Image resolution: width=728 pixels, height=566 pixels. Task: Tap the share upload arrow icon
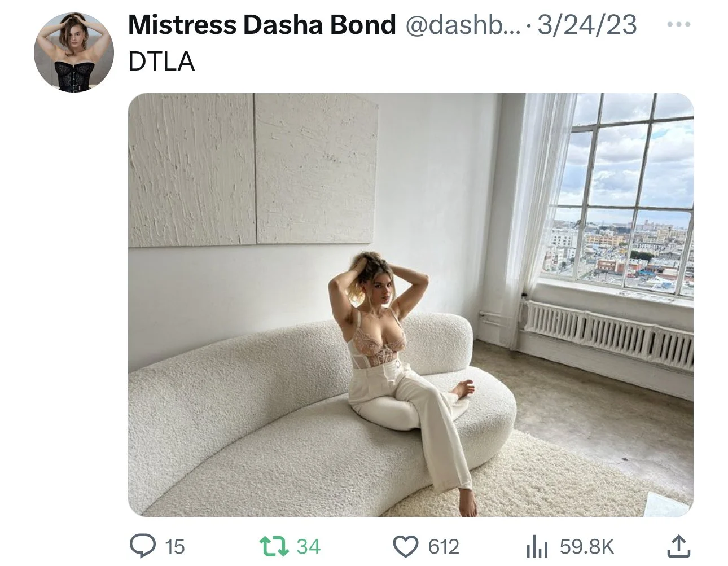coord(679,546)
